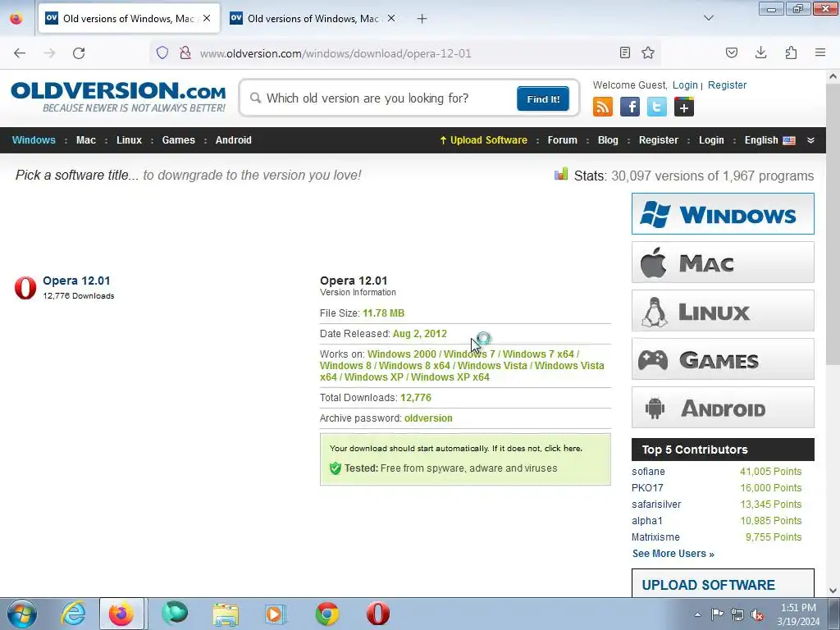Screen dimensions: 840x630
Task: Click the UPLOAD SOFTWARE sidebar box
Action: point(723,584)
